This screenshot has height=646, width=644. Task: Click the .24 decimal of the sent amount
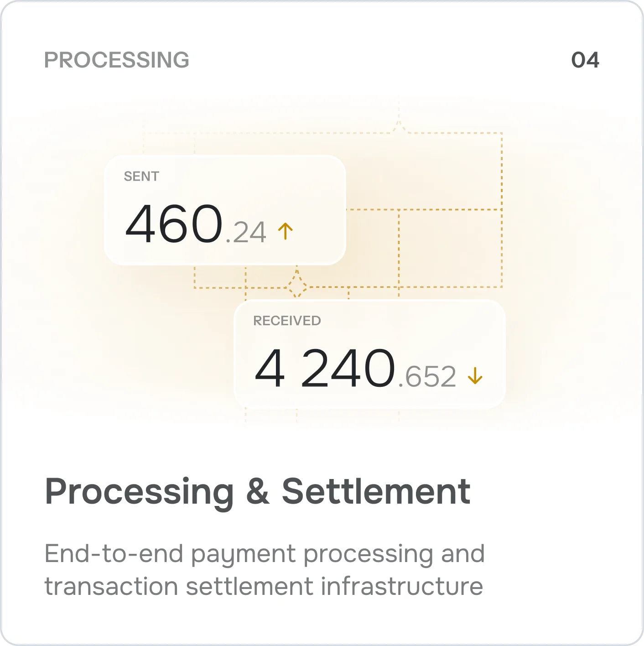coord(246,232)
